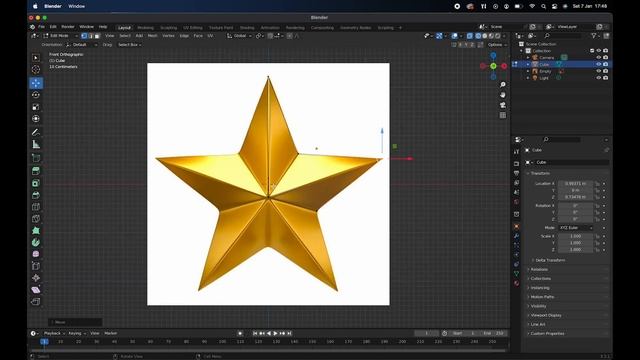640x360 pixels.
Task: Jump to the first frame button
Action: 255,333
